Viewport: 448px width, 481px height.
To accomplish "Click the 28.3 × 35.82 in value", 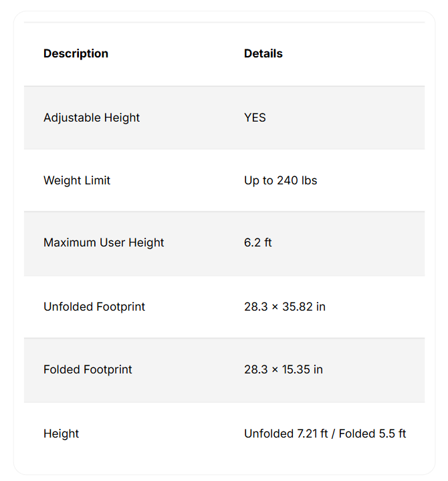I will (284, 307).
